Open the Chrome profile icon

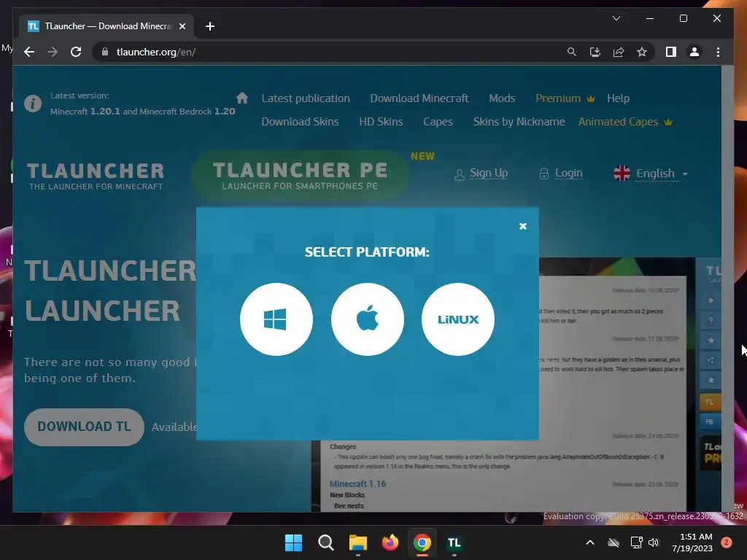coord(694,52)
